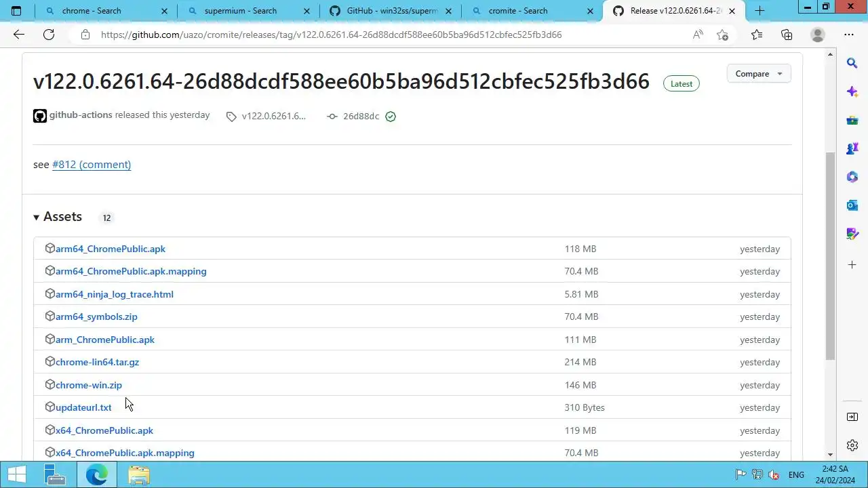Open Edge Settings and more menu
This screenshot has height=488, width=868.
click(849, 35)
